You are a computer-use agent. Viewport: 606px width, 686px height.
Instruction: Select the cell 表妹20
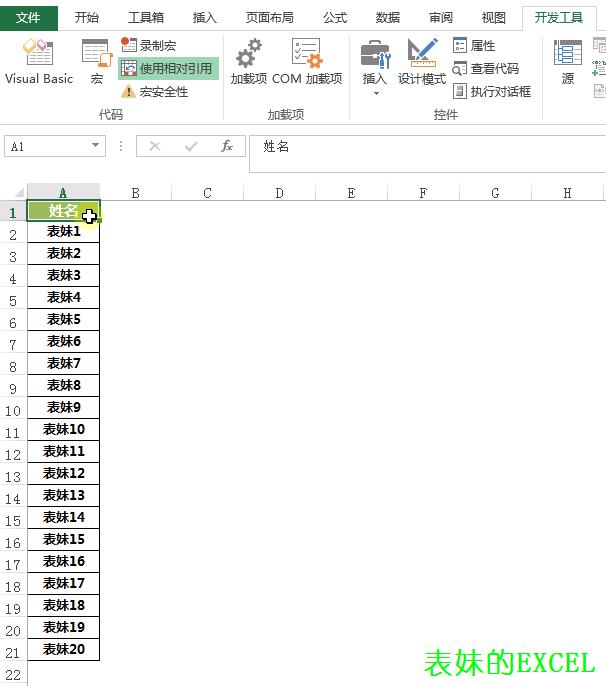[63, 649]
